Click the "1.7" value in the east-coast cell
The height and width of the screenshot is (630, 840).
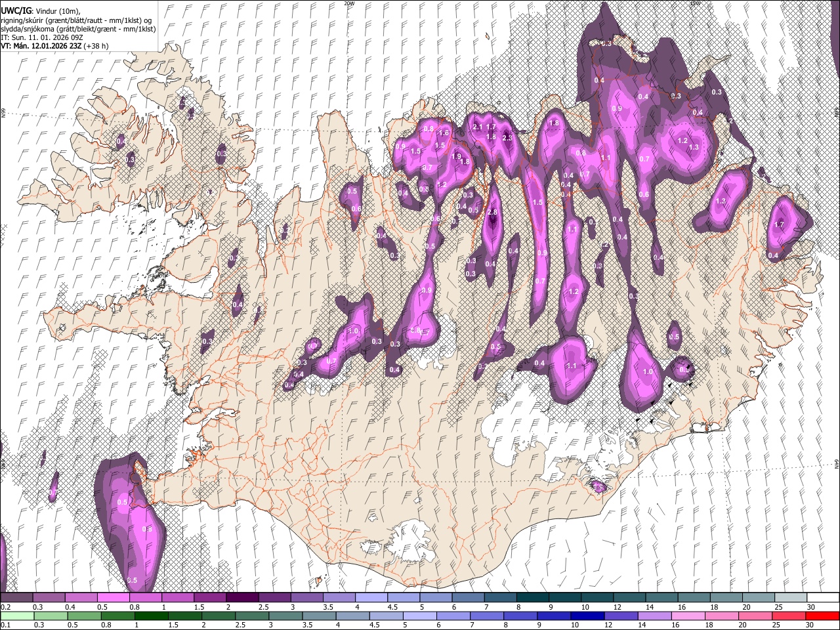click(780, 224)
